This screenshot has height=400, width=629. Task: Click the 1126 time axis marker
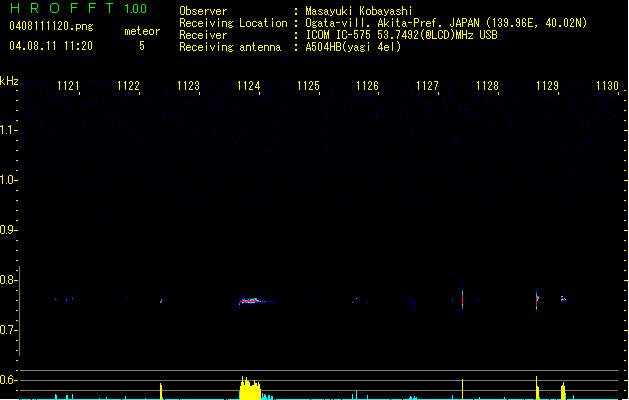(x=367, y=86)
